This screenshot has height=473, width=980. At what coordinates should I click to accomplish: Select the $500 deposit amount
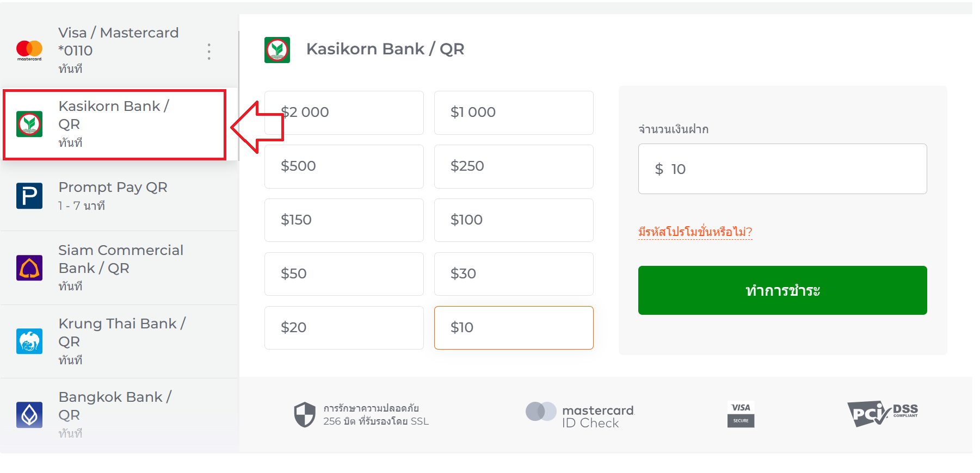coord(344,166)
